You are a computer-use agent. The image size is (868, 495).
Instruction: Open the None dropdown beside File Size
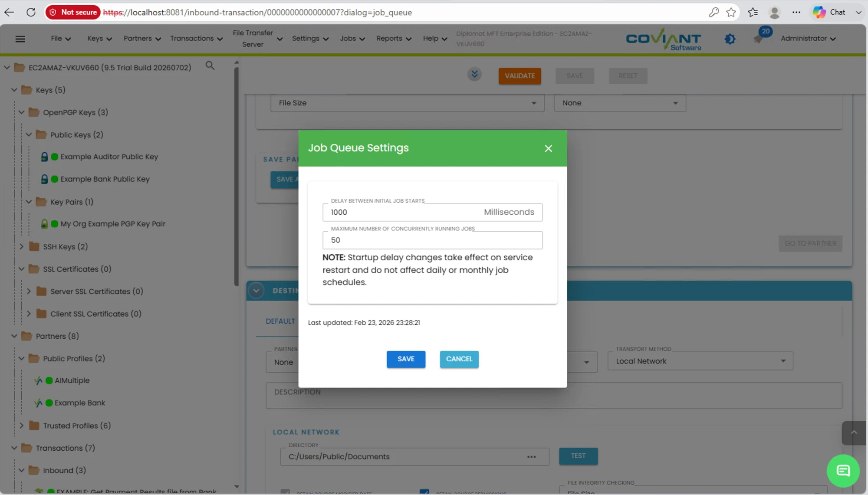click(620, 103)
